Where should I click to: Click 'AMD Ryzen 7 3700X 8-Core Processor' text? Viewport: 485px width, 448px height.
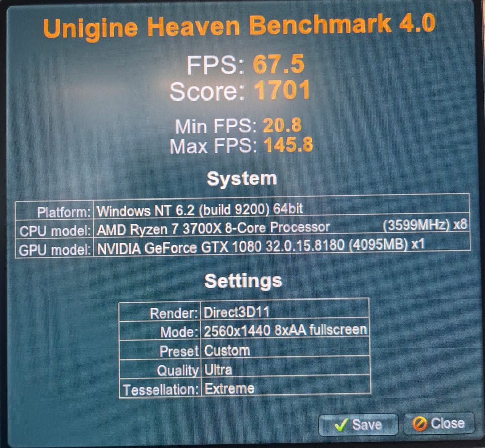pyautogui.click(x=213, y=228)
